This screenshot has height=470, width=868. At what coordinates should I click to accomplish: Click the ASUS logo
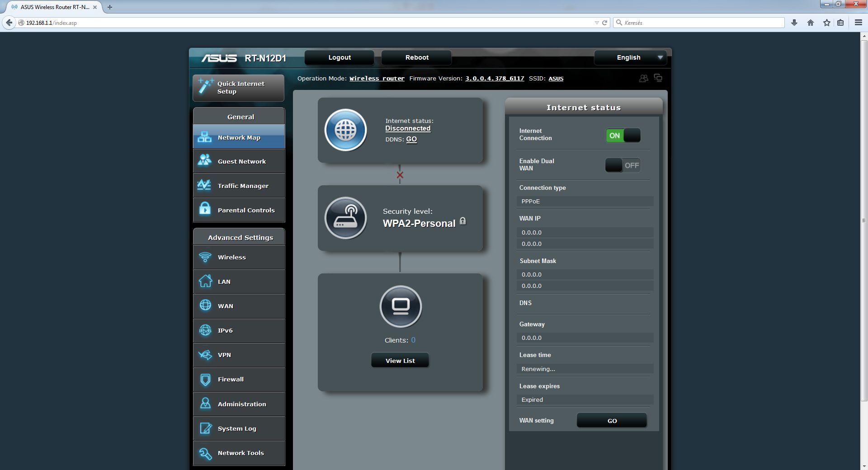point(219,58)
